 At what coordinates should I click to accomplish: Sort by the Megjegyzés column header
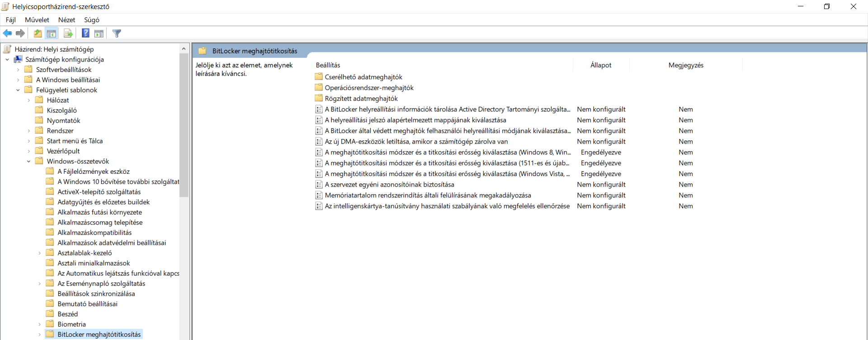click(x=686, y=65)
